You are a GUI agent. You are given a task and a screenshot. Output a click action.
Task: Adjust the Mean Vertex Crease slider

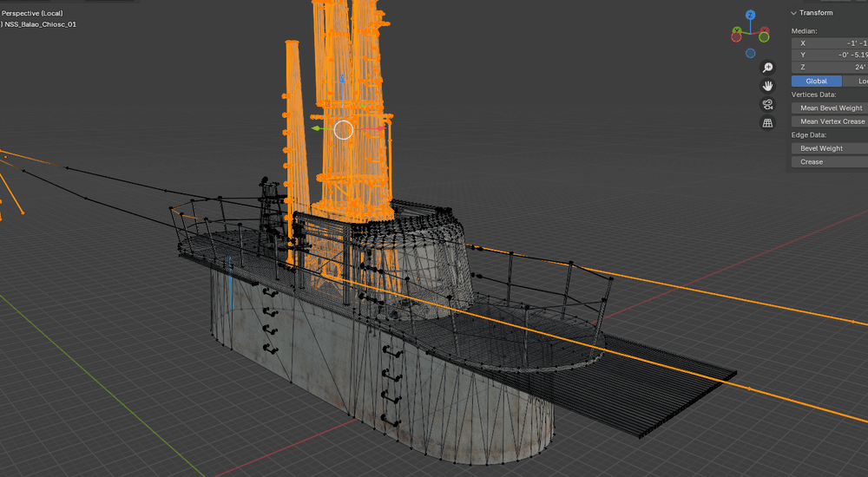point(830,121)
